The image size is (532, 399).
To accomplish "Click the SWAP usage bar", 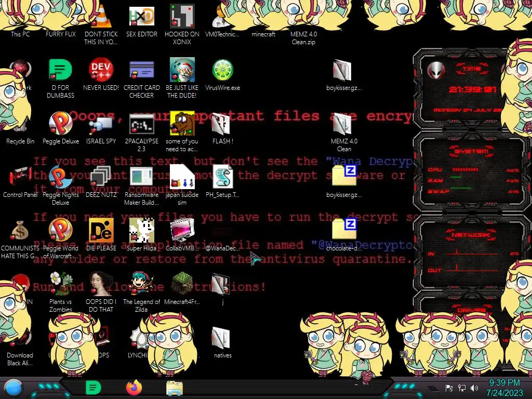I will (461, 188).
